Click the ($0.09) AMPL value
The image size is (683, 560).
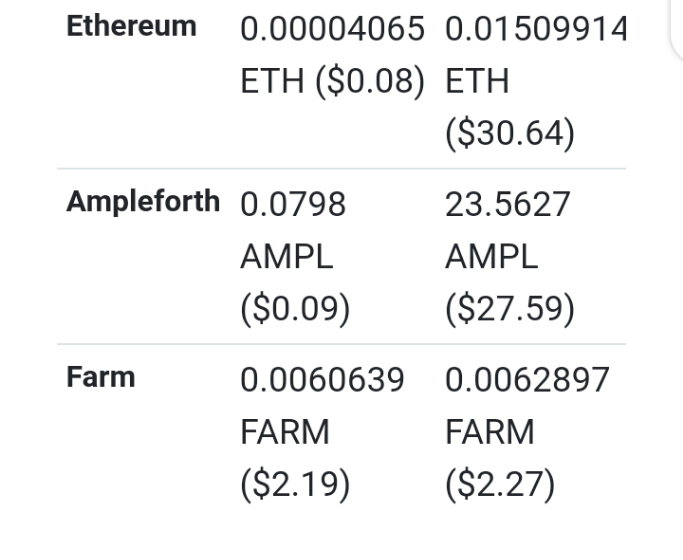[295, 309]
